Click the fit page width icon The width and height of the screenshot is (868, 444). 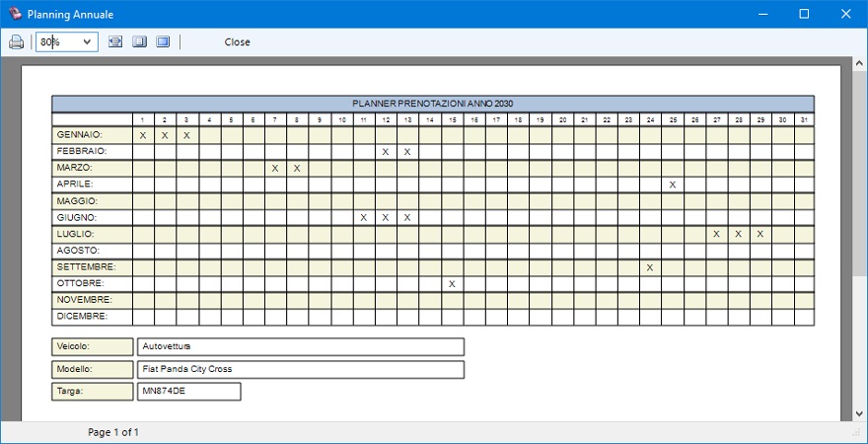tap(115, 41)
